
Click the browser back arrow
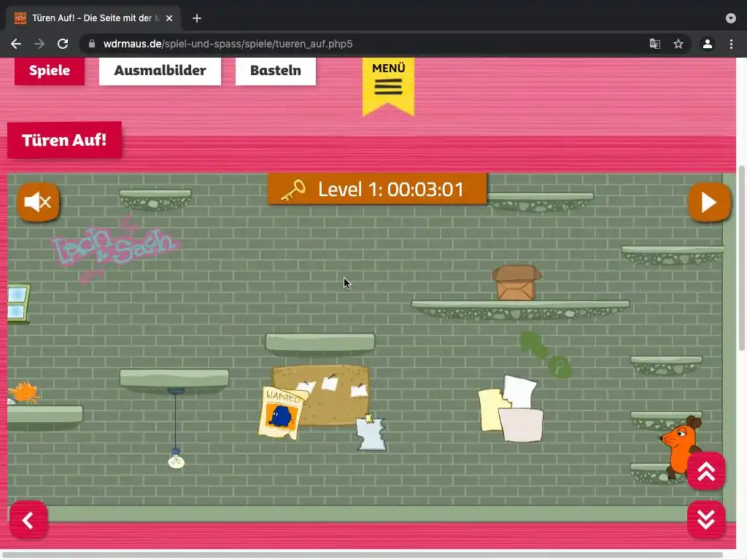click(16, 44)
